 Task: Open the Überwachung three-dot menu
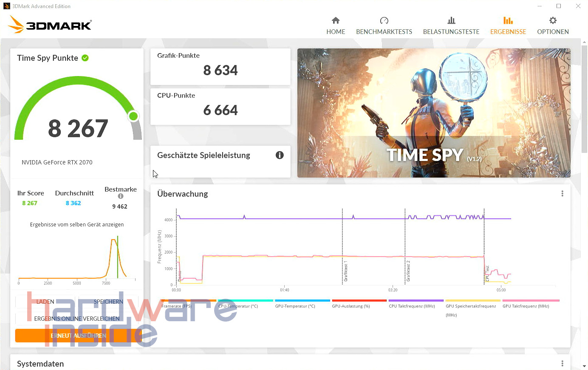(562, 194)
